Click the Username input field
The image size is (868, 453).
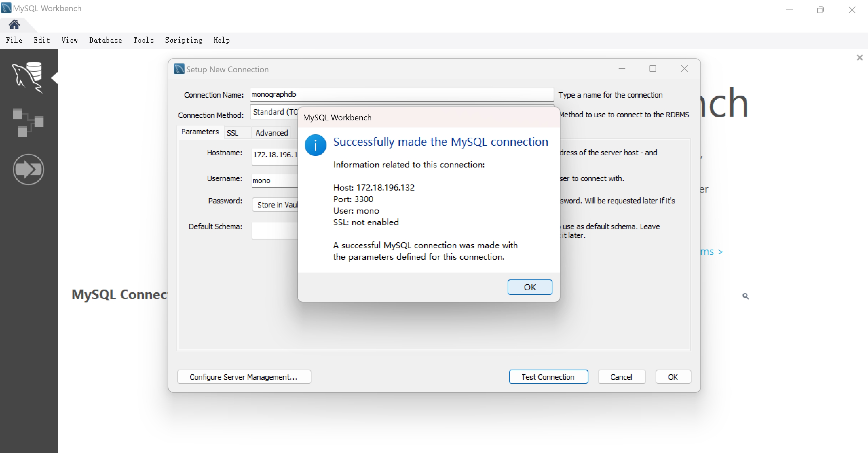point(275,180)
